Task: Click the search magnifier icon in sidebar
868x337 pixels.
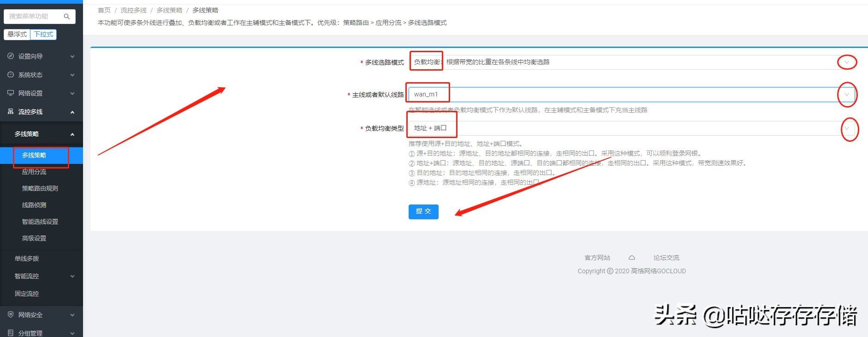Action: coord(67,17)
